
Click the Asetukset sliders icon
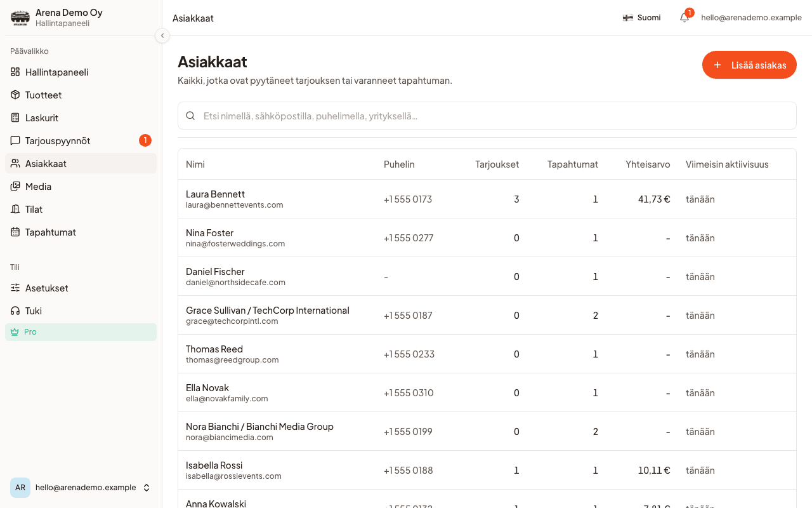pyautogui.click(x=15, y=288)
